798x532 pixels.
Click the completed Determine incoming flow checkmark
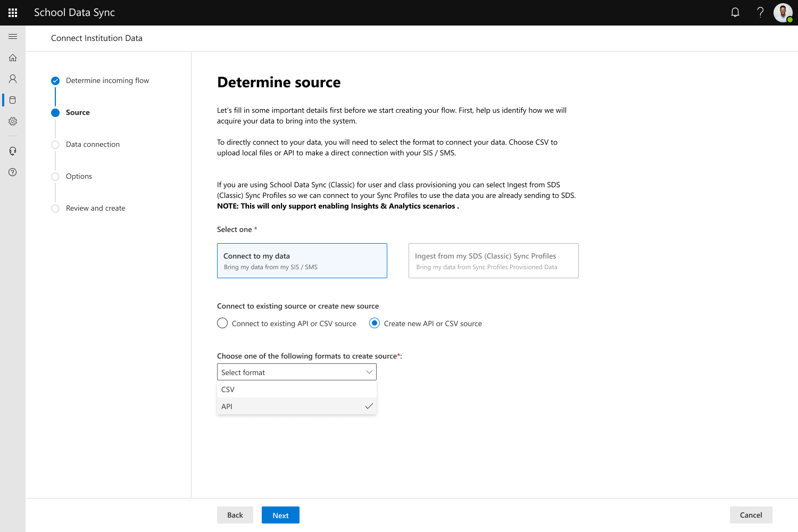(55, 81)
